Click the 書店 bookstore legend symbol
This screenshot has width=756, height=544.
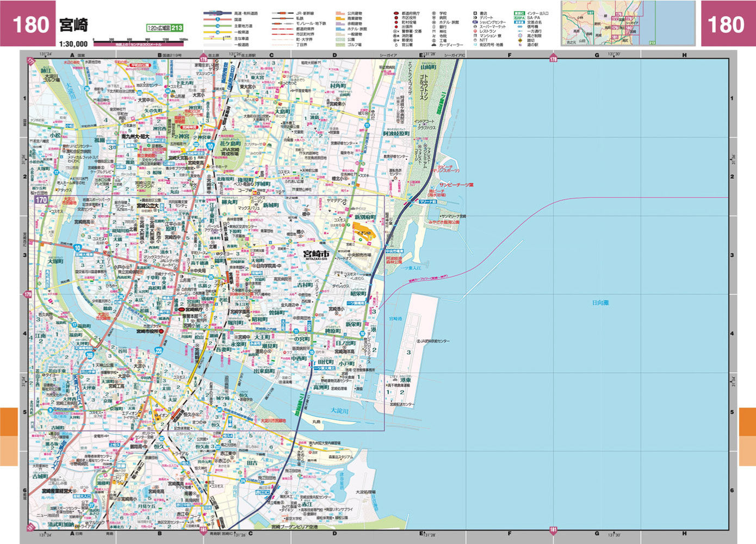[x=475, y=13]
